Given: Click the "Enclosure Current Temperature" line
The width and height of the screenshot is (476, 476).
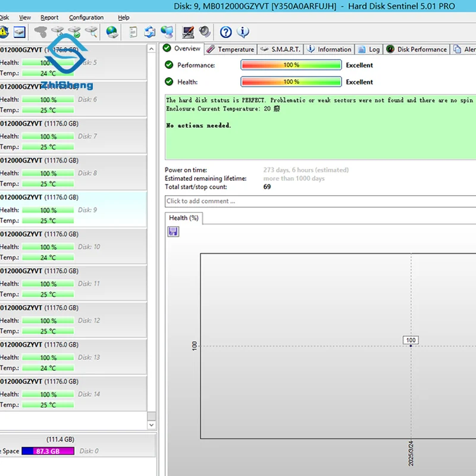Looking at the screenshot, I should pyautogui.click(x=223, y=109).
